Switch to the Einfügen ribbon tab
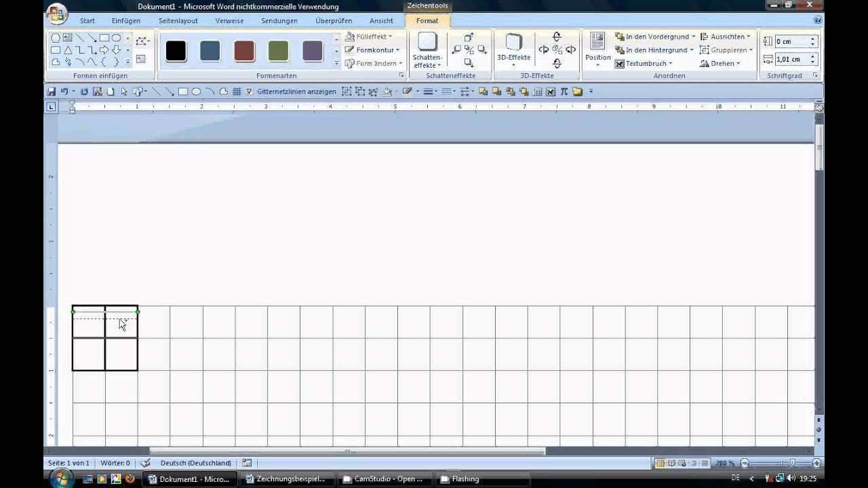868x488 pixels. point(126,21)
